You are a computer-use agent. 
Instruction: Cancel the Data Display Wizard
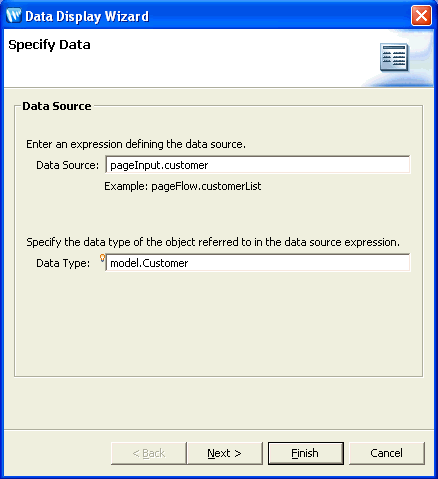tap(387, 453)
